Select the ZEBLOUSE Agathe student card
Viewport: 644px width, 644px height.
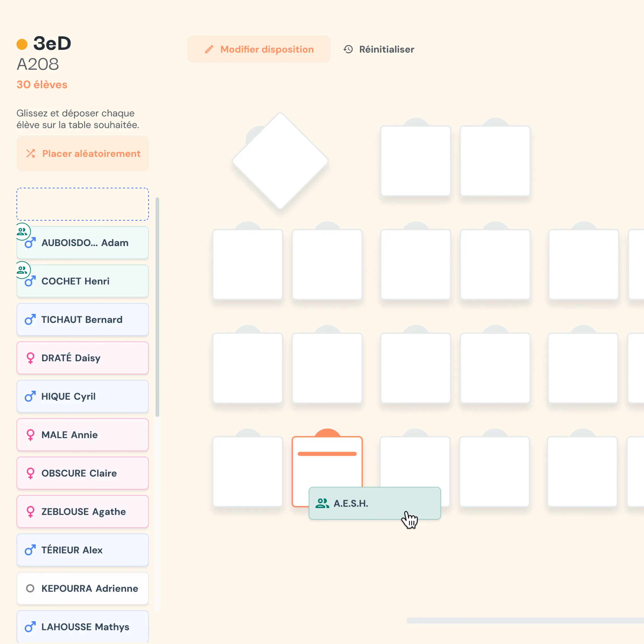83,512
